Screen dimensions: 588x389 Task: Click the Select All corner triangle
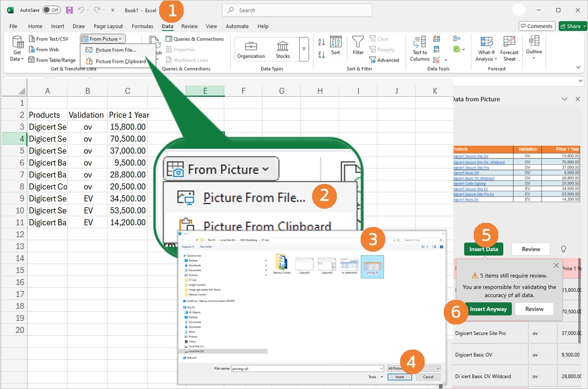coord(22,91)
